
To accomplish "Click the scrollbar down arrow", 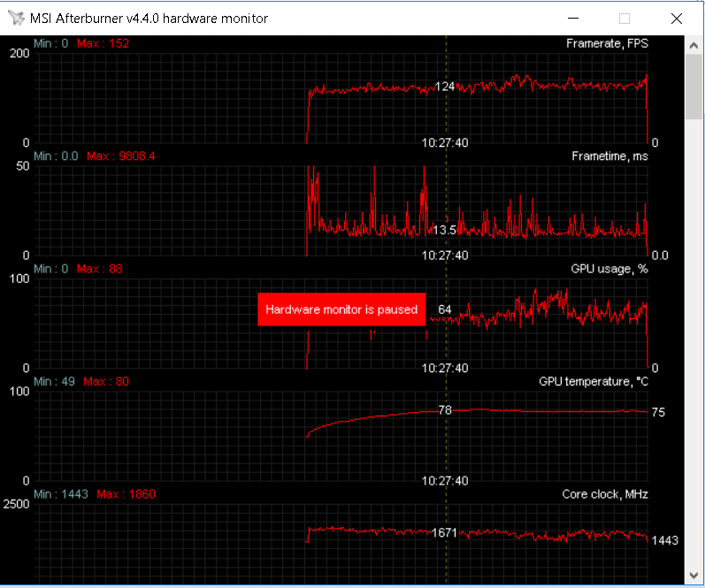I will click(x=694, y=576).
